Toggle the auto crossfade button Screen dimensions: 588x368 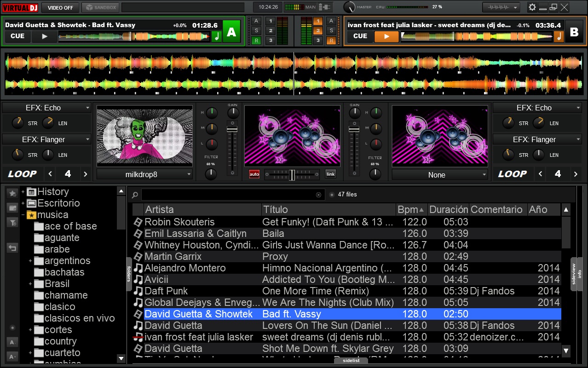[x=254, y=174]
